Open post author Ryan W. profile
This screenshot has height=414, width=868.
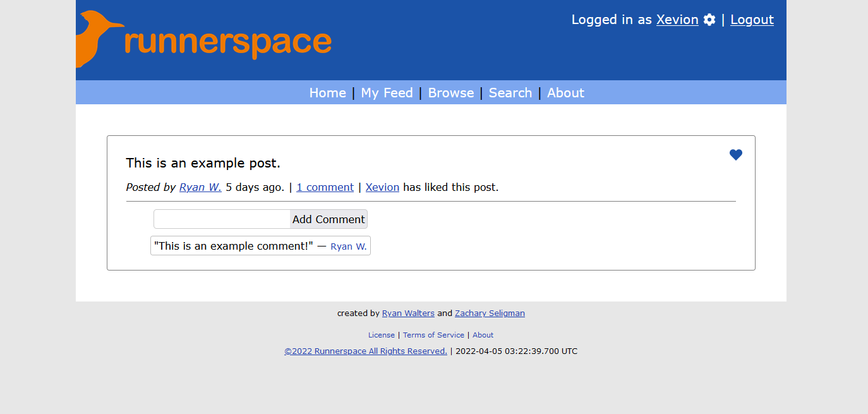coord(200,187)
